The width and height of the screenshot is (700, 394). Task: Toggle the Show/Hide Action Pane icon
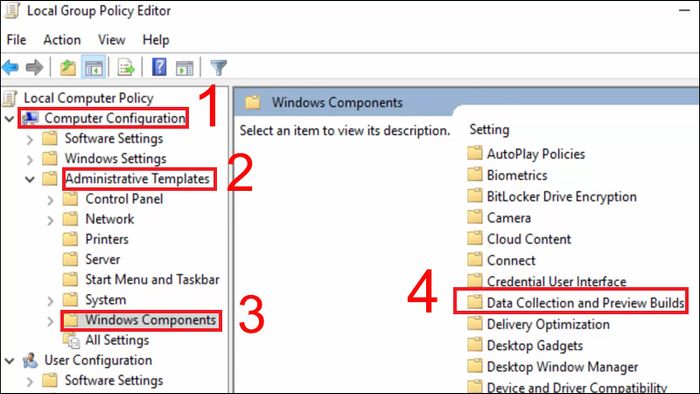184,68
